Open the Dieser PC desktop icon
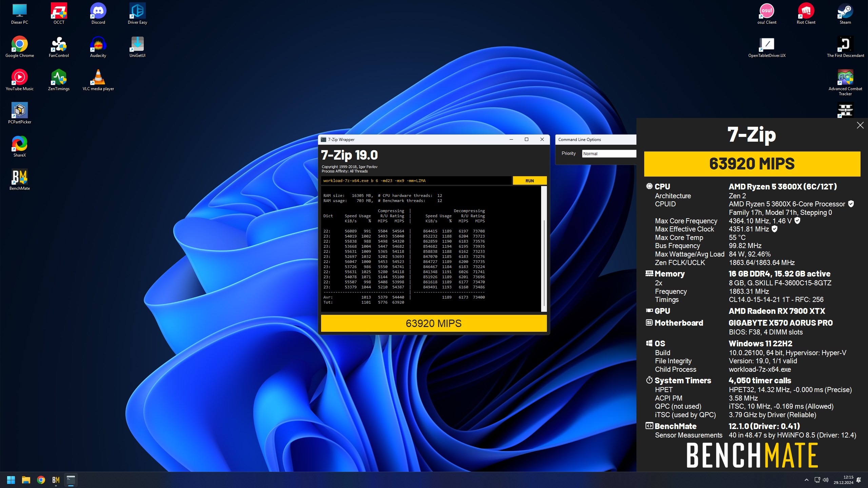Viewport: 868px width, 488px height. click(20, 14)
